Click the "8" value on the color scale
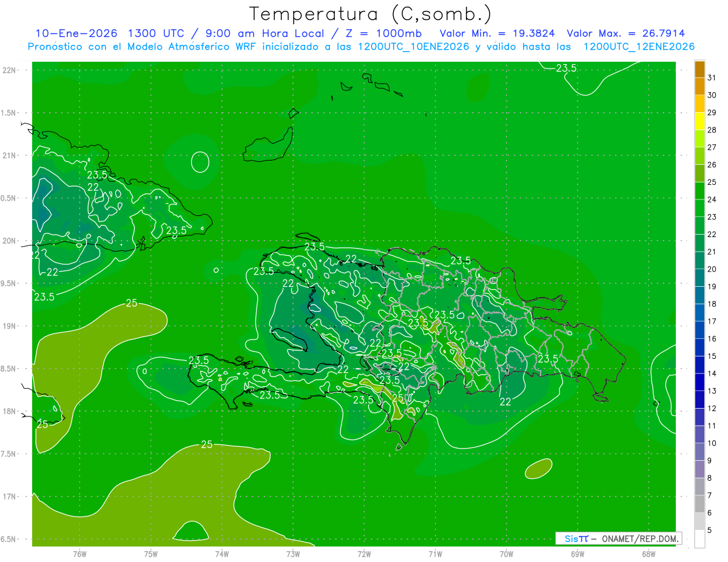This screenshot has width=728, height=562. point(710,478)
